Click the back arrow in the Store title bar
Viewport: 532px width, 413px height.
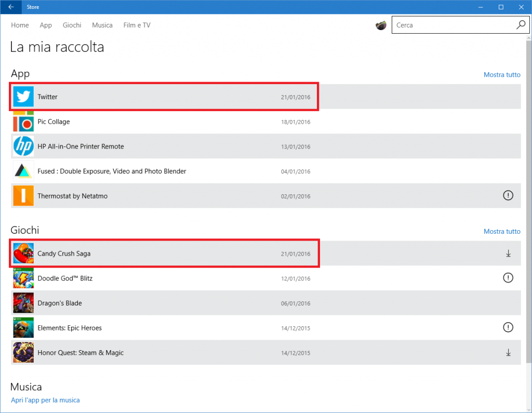tap(11, 7)
